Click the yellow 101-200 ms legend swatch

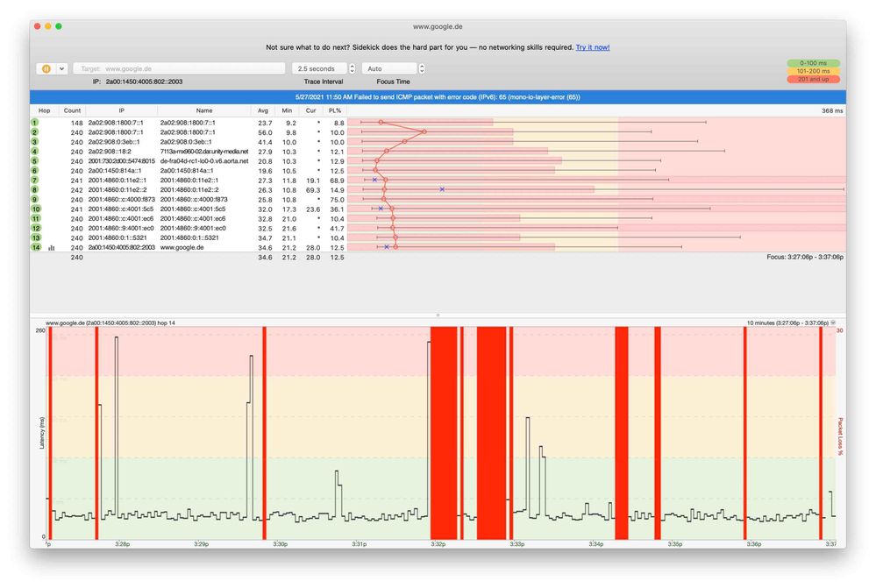point(813,71)
